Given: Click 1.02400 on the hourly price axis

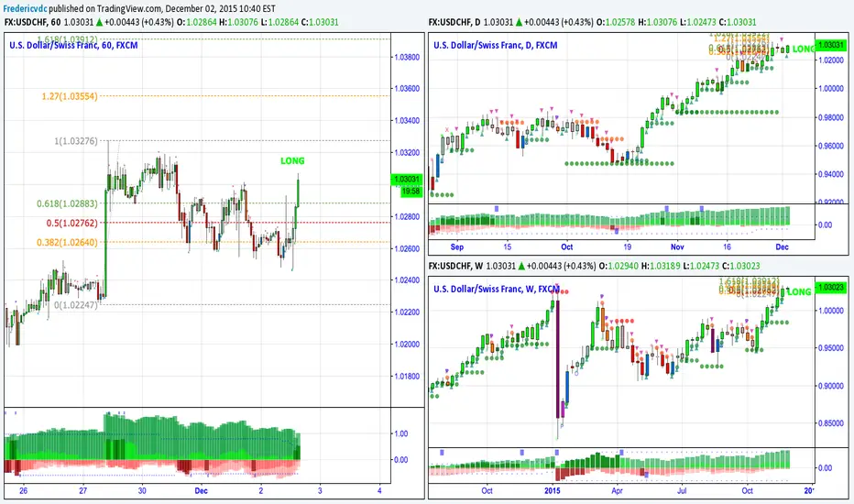Looking at the screenshot, I should (x=407, y=280).
